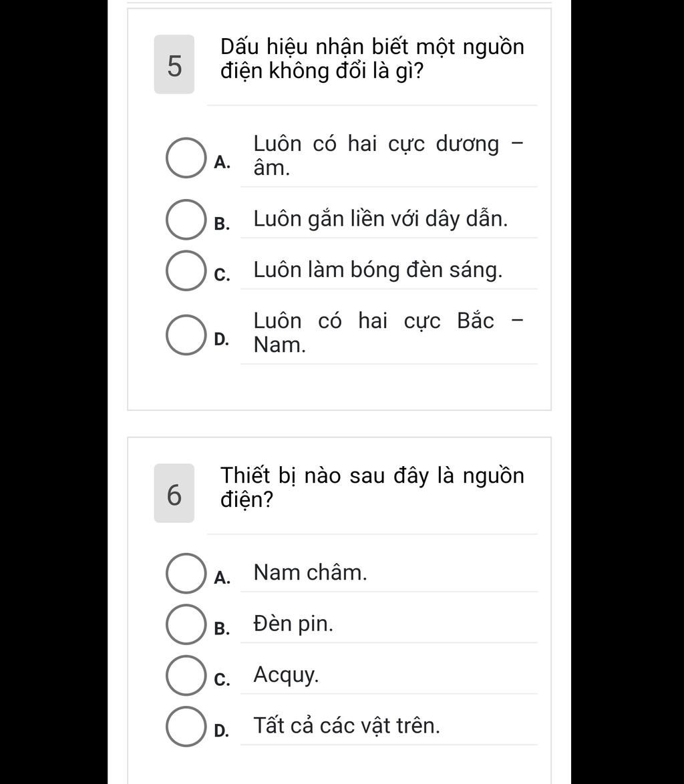Click the 'Tất cả các vật trên.' option text

[x=347, y=725]
